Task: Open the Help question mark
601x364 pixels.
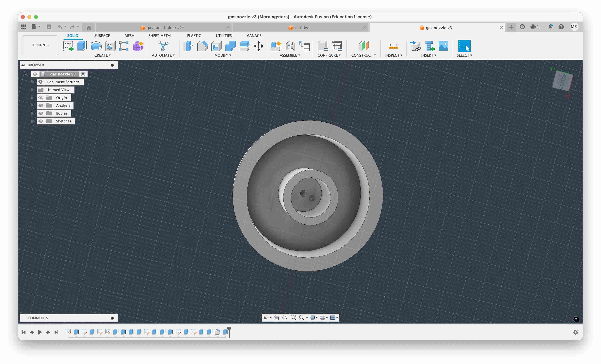Action: [x=561, y=27]
